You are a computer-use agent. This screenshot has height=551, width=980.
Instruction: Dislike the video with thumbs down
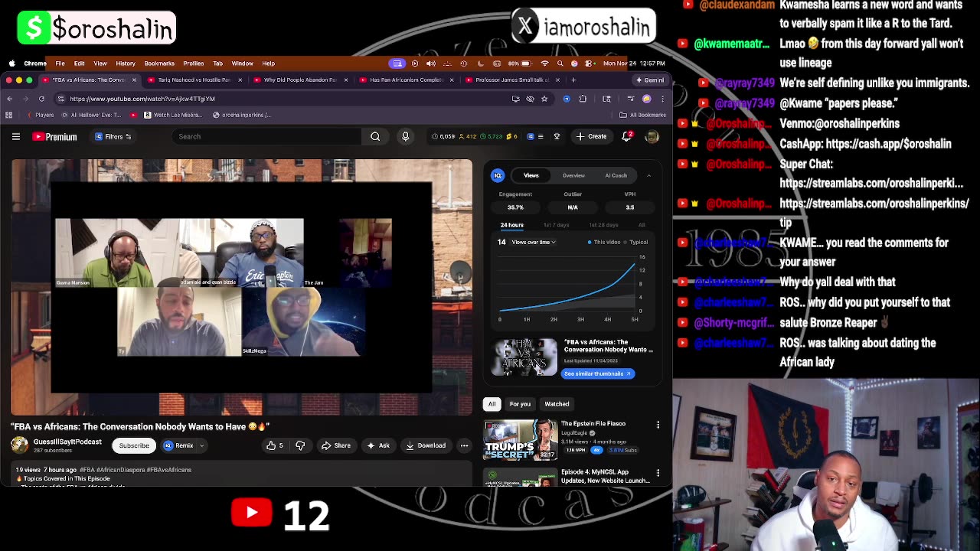click(x=300, y=445)
